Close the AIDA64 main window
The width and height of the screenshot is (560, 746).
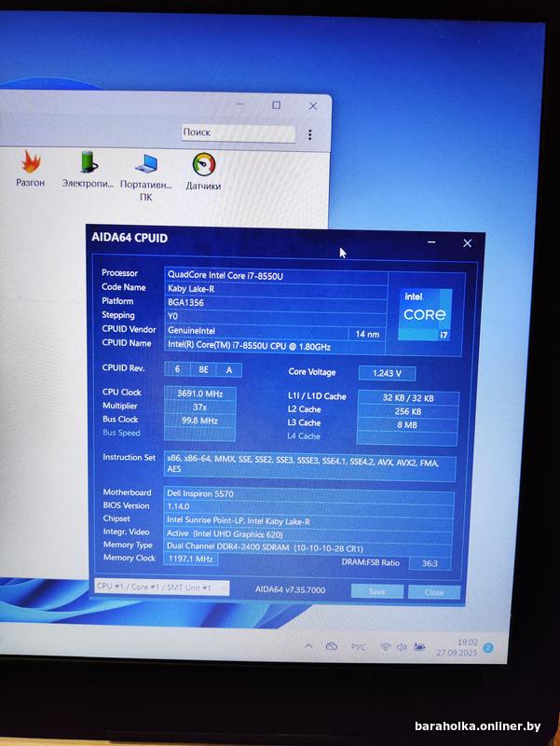click(x=313, y=105)
